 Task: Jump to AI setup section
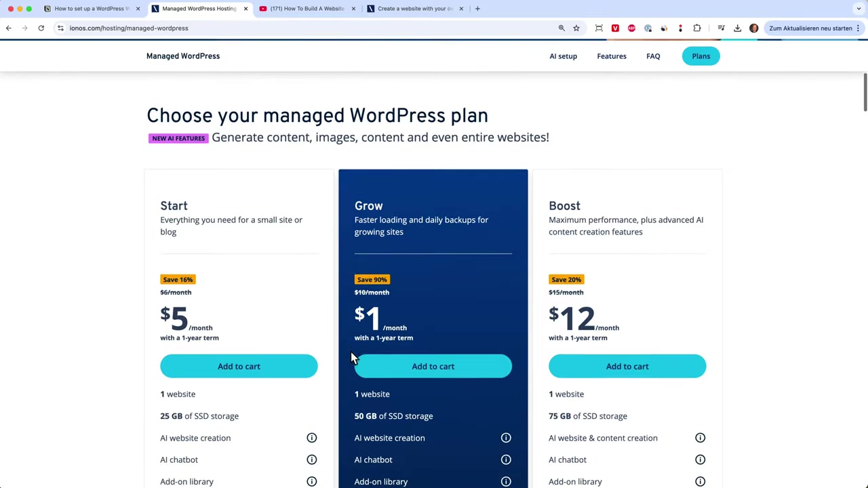coord(563,56)
